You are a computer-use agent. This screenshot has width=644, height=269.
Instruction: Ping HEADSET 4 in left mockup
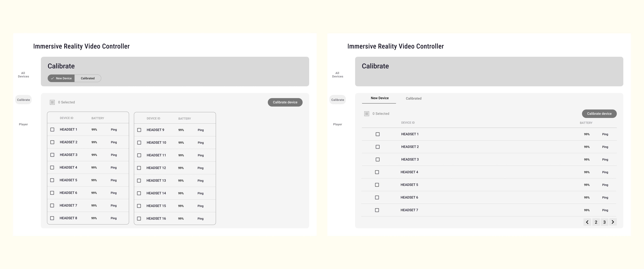pyautogui.click(x=114, y=168)
